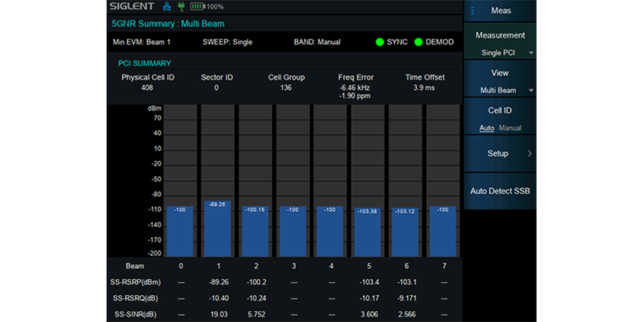Click the SIGLENT logo
This screenshot has height=322, width=644.
(x=133, y=7)
